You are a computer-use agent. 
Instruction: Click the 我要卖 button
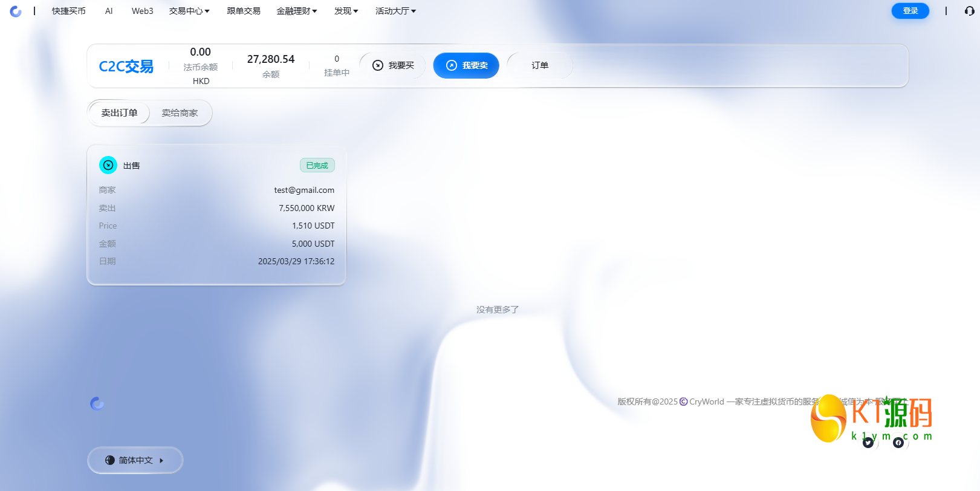[466, 65]
